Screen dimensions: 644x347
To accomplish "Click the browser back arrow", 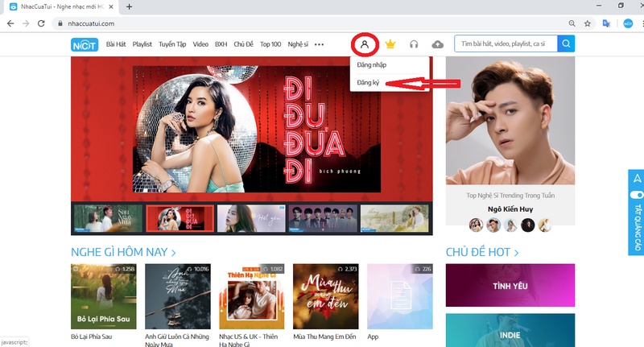I will tap(10, 23).
